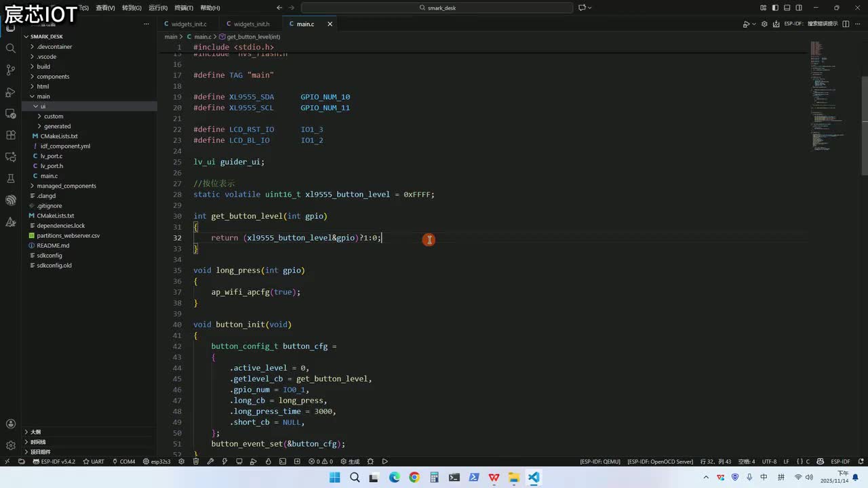Click build project wrench icon in status bar
868x488 pixels.
[x=210, y=462]
